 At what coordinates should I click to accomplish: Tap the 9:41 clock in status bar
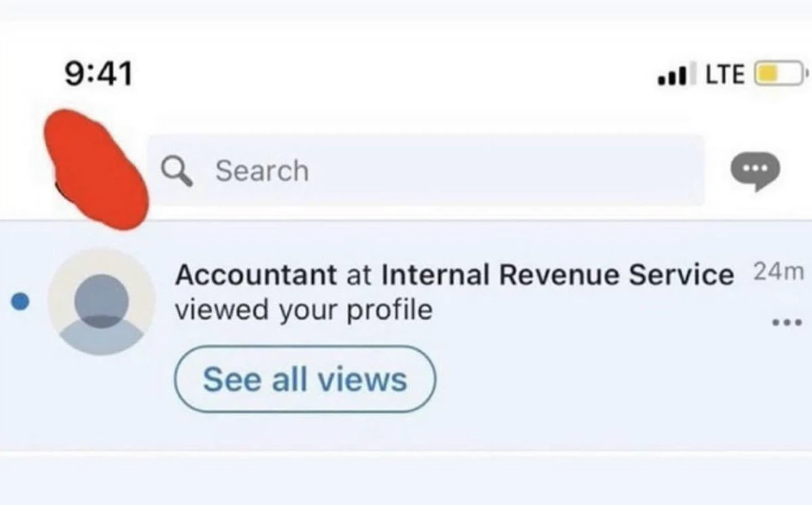point(99,74)
